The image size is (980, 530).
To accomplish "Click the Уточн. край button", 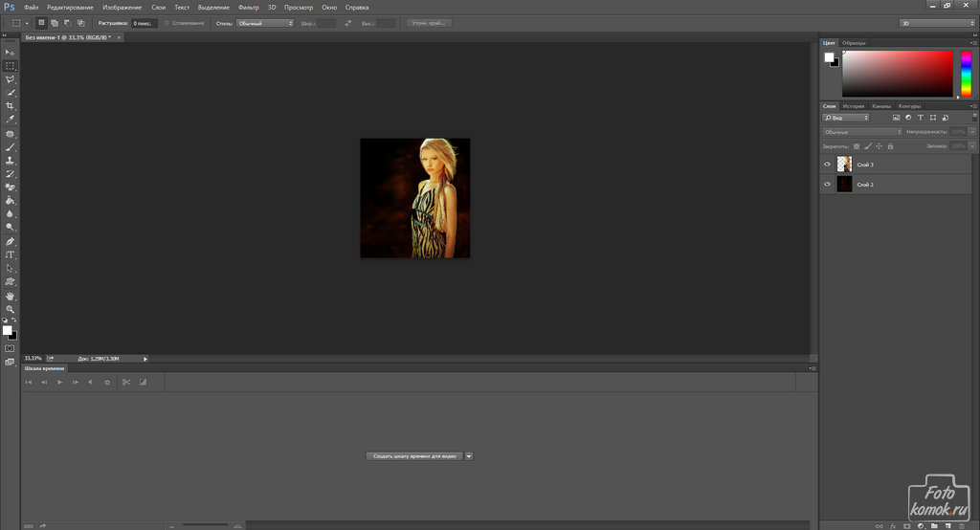I will coord(429,22).
